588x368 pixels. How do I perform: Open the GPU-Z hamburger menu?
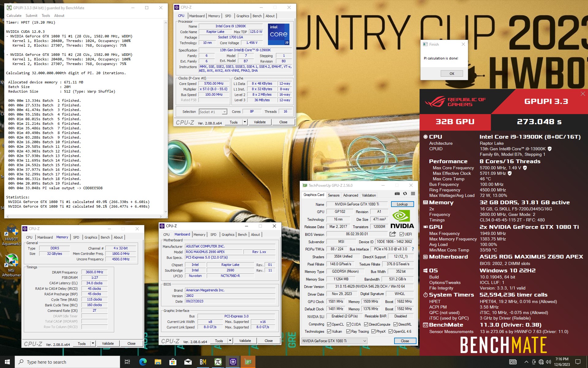click(x=413, y=194)
